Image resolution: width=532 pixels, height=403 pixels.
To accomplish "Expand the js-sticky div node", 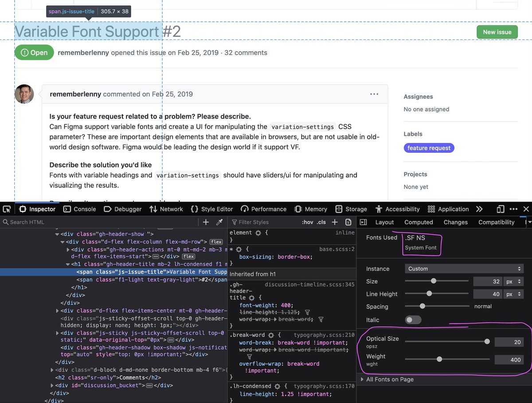I will coord(57,333).
